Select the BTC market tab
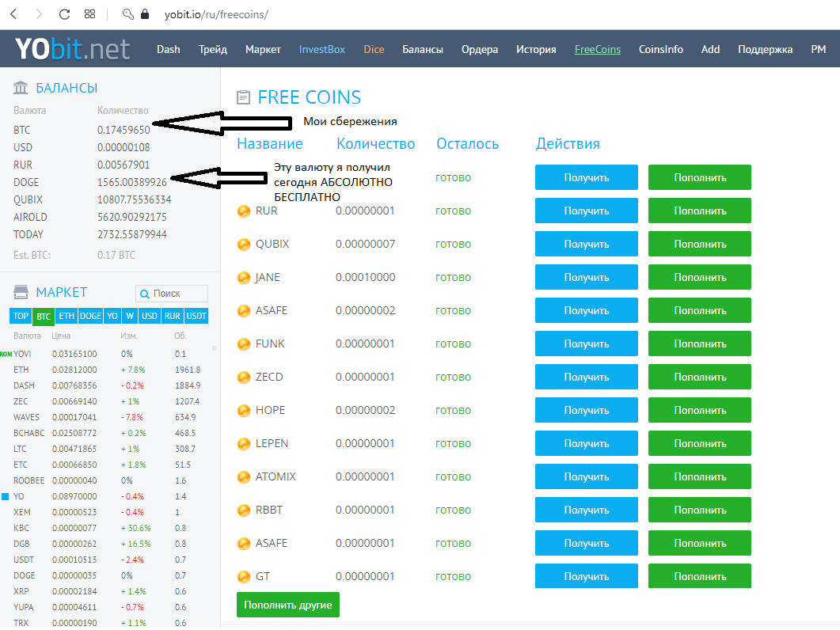 44,317
